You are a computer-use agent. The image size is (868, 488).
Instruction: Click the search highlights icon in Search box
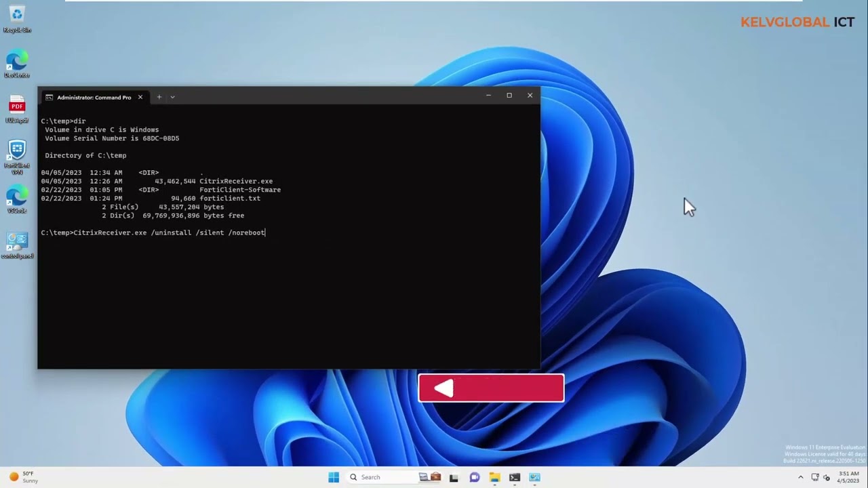429,477
